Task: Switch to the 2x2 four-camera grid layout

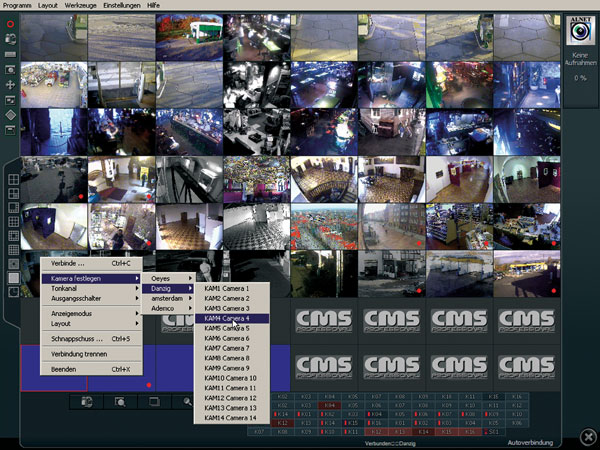Action: coord(13,179)
